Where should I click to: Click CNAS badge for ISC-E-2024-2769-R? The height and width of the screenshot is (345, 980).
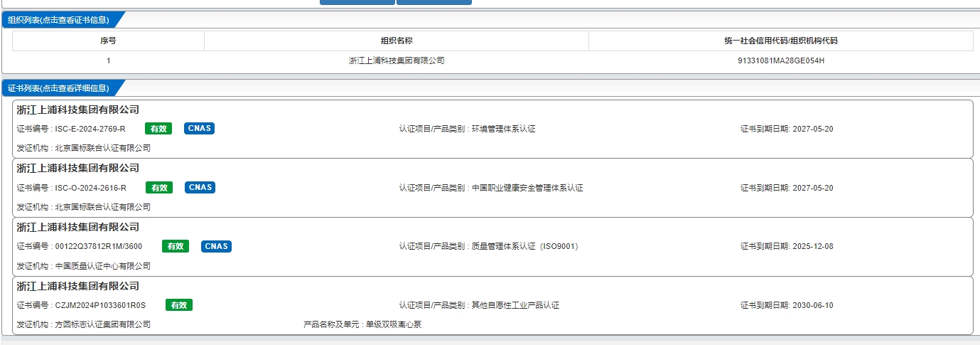(200, 129)
